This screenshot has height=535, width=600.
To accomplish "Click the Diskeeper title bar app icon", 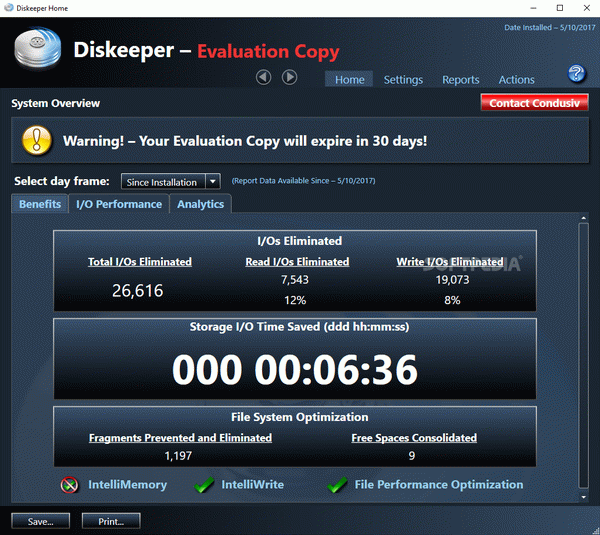I will [x=8, y=8].
